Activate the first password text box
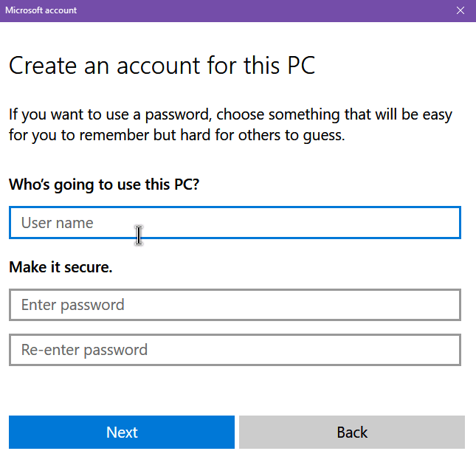Viewport: 476px width, 465px height. pyautogui.click(x=235, y=305)
